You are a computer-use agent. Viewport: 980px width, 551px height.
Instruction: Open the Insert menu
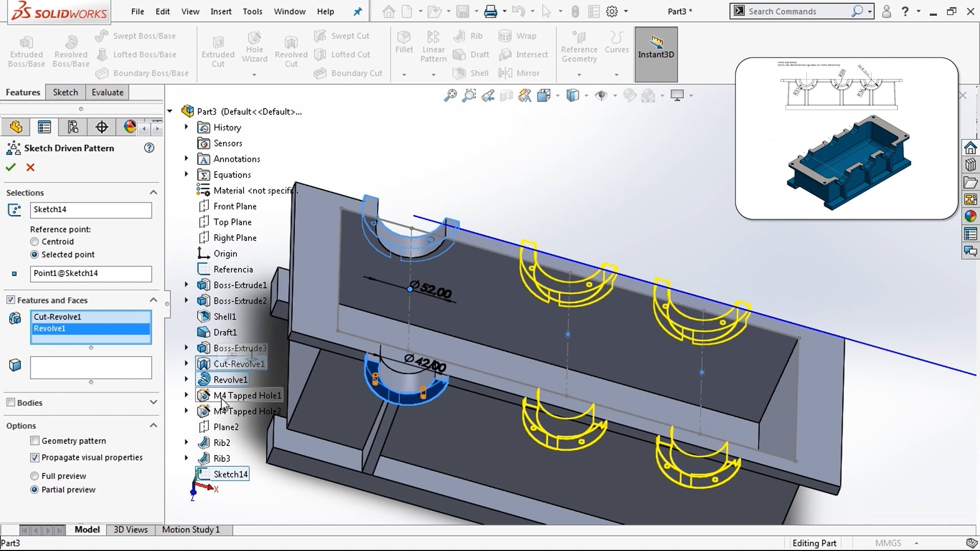point(221,11)
